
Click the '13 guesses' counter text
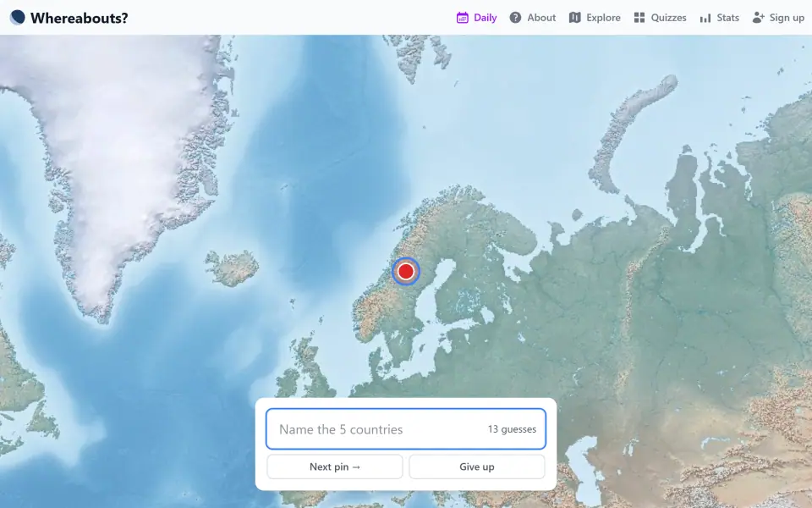coord(512,429)
